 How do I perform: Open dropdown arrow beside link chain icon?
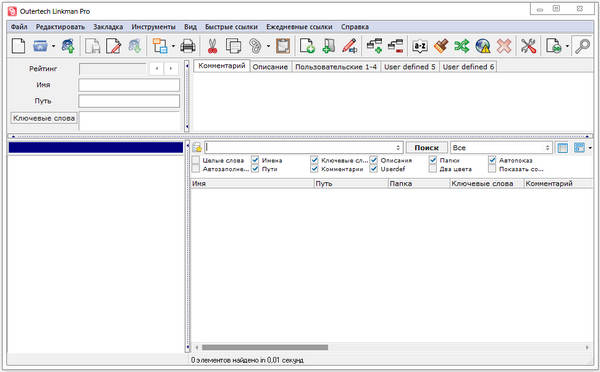(268, 46)
